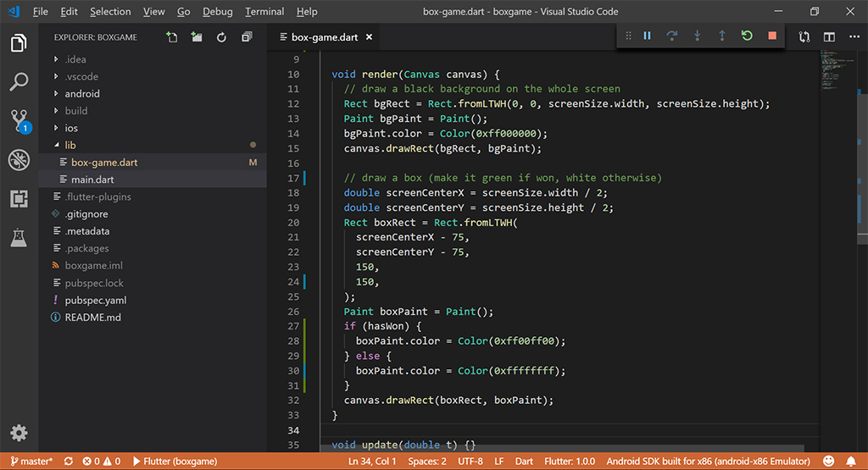The height and width of the screenshot is (470, 868).
Task: Toggle split editor layout
Action: pos(829,37)
